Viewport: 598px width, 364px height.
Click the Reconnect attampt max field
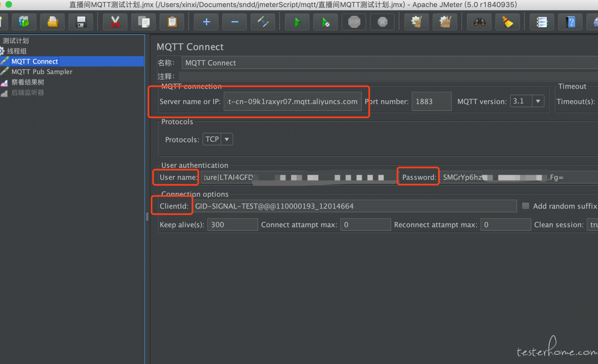tap(506, 225)
